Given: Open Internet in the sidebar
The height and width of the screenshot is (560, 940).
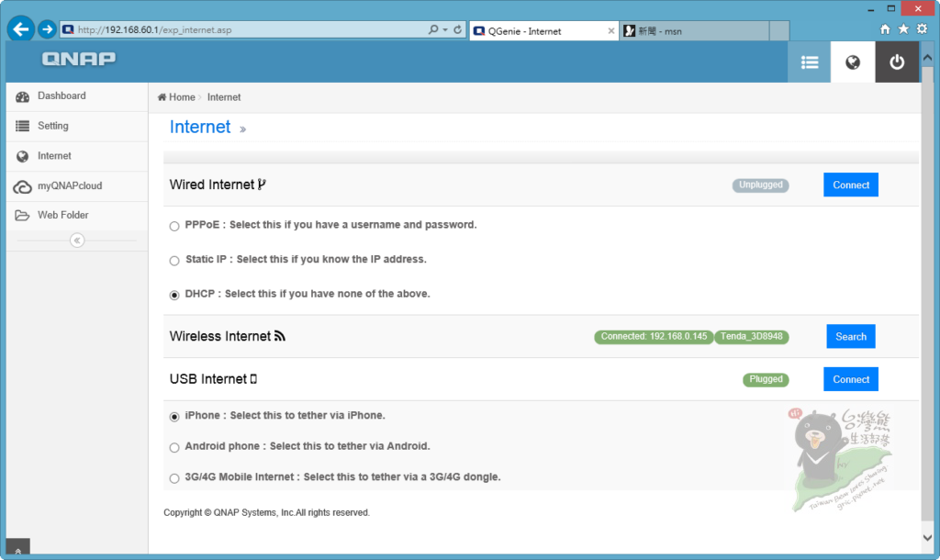Looking at the screenshot, I should tap(77, 156).
